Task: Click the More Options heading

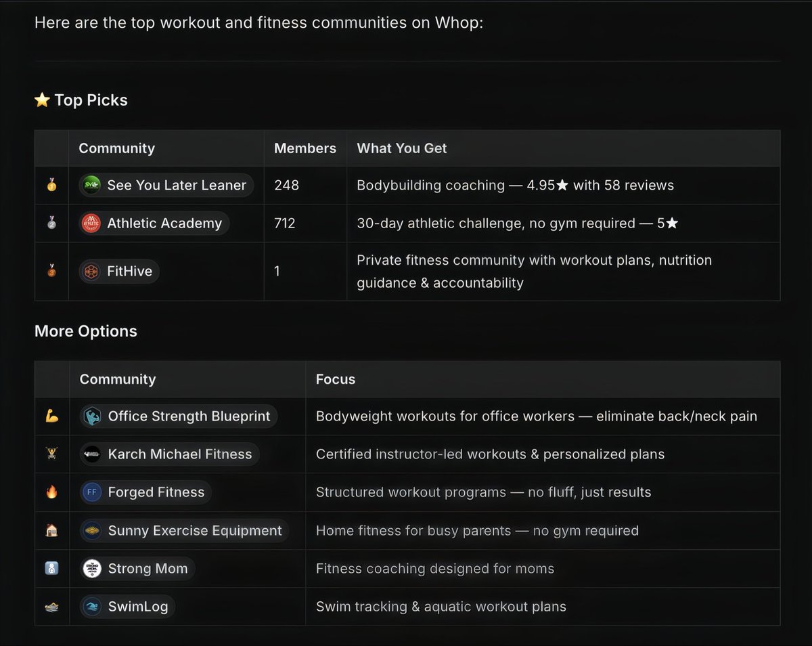Action: click(86, 331)
